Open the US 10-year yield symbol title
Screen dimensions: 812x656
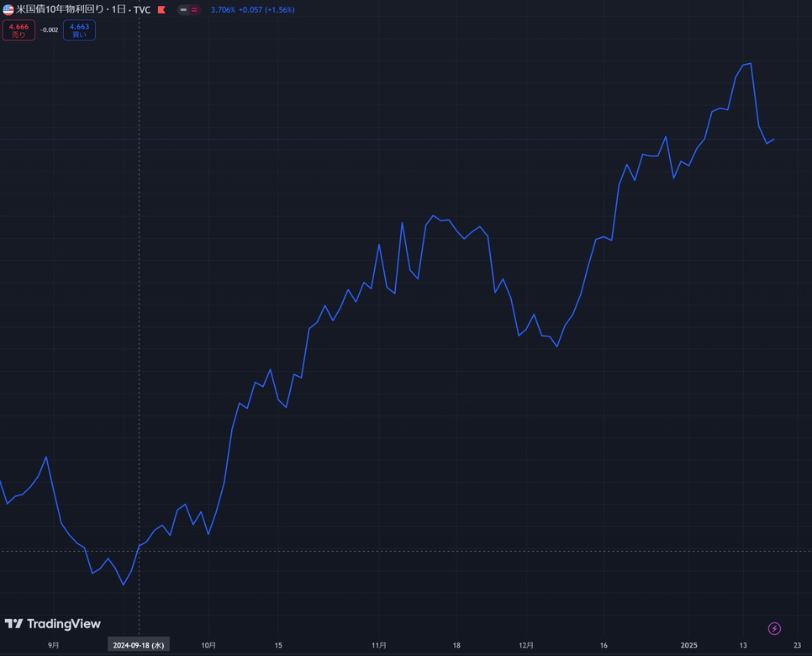tap(83, 10)
